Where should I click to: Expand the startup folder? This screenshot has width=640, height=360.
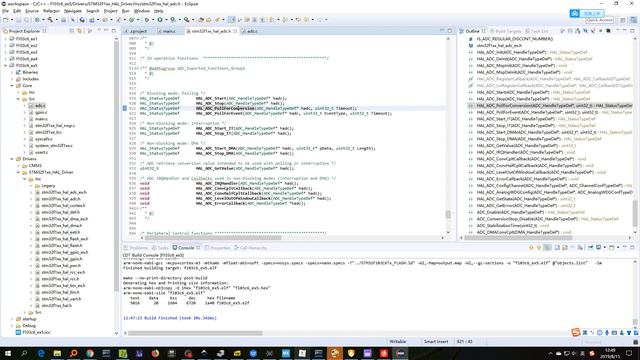(x=12, y=319)
